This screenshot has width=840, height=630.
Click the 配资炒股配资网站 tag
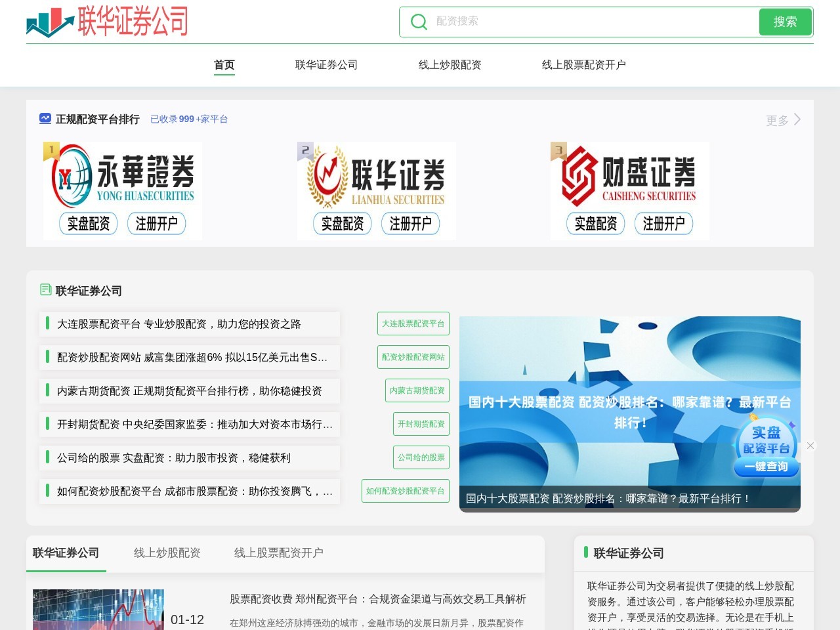pos(413,357)
